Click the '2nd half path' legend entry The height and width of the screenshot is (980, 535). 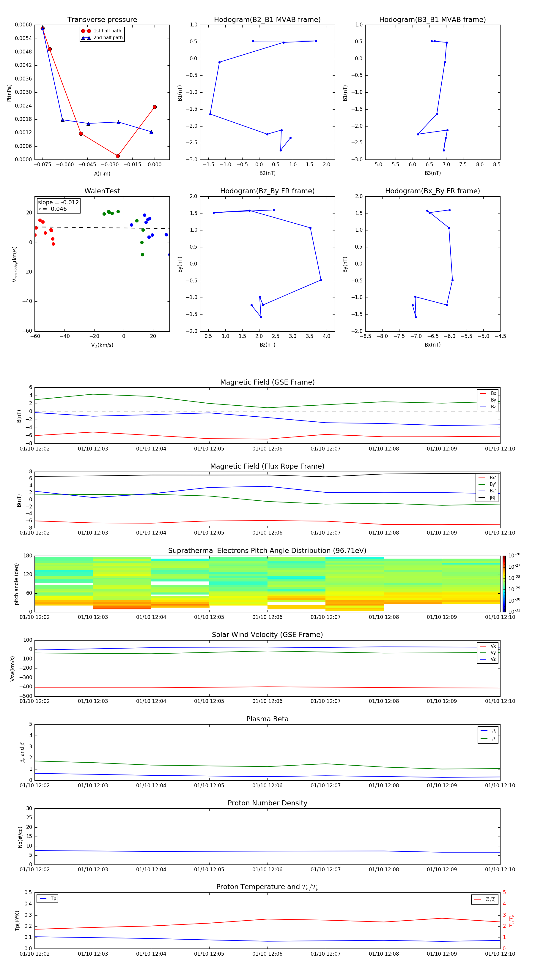coord(102,38)
